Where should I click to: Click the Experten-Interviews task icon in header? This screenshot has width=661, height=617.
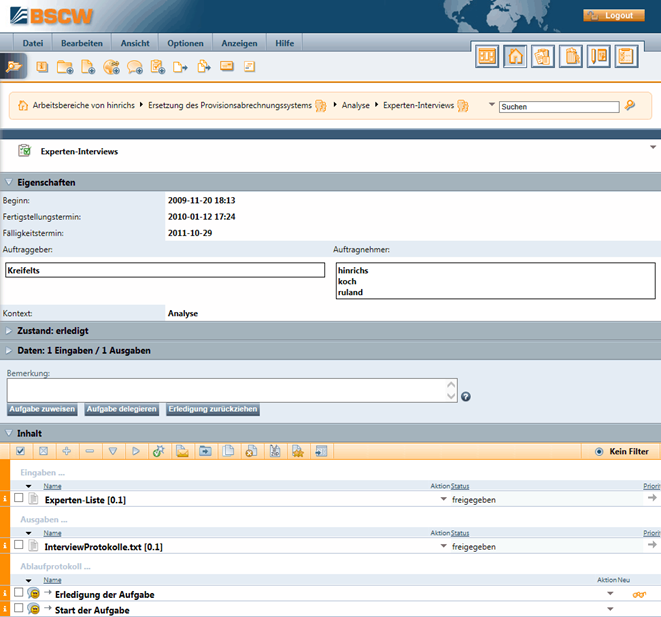point(24,151)
